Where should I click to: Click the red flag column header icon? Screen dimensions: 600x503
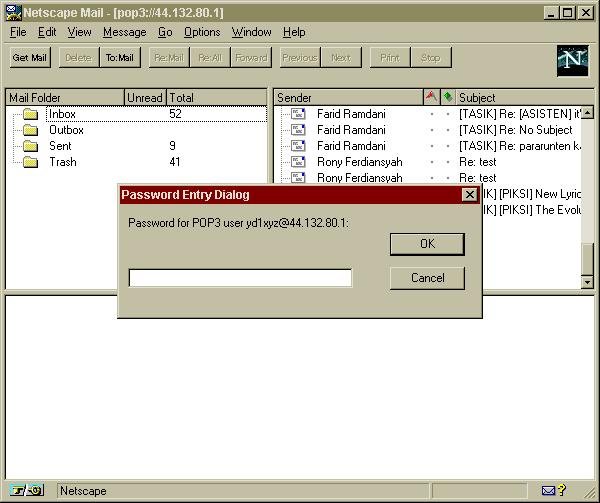[x=431, y=97]
